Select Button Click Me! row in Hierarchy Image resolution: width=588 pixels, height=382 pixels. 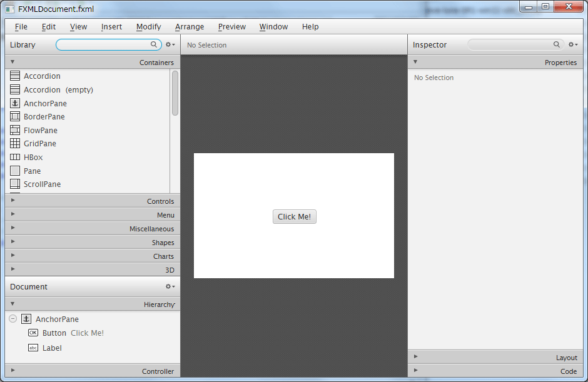point(93,333)
